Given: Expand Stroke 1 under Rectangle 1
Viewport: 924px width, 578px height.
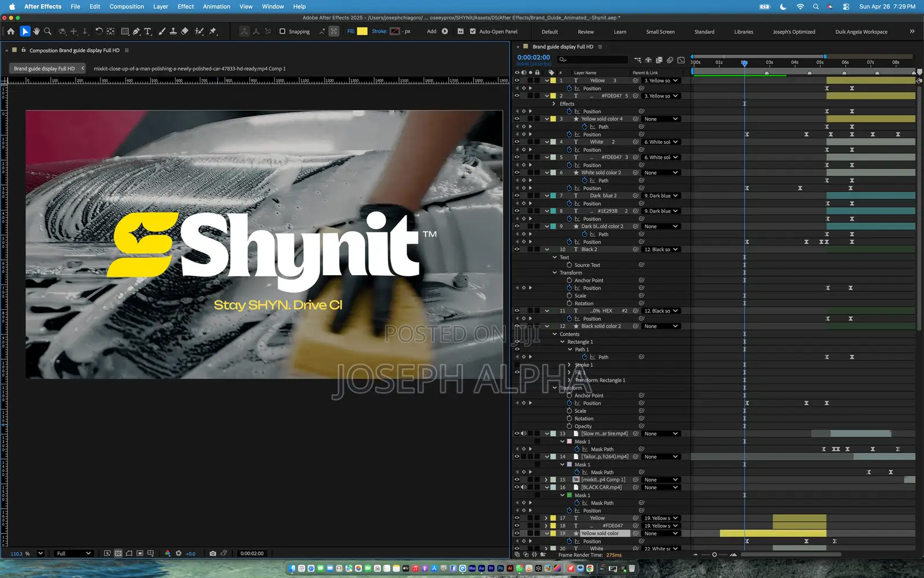Looking at the screenshot, I should [x=569, y=365].
